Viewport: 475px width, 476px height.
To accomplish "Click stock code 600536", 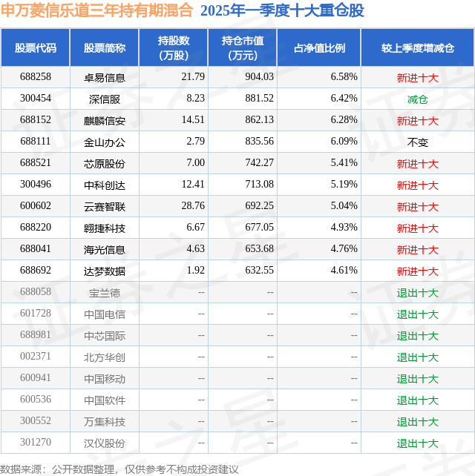I will coord(36,400).
